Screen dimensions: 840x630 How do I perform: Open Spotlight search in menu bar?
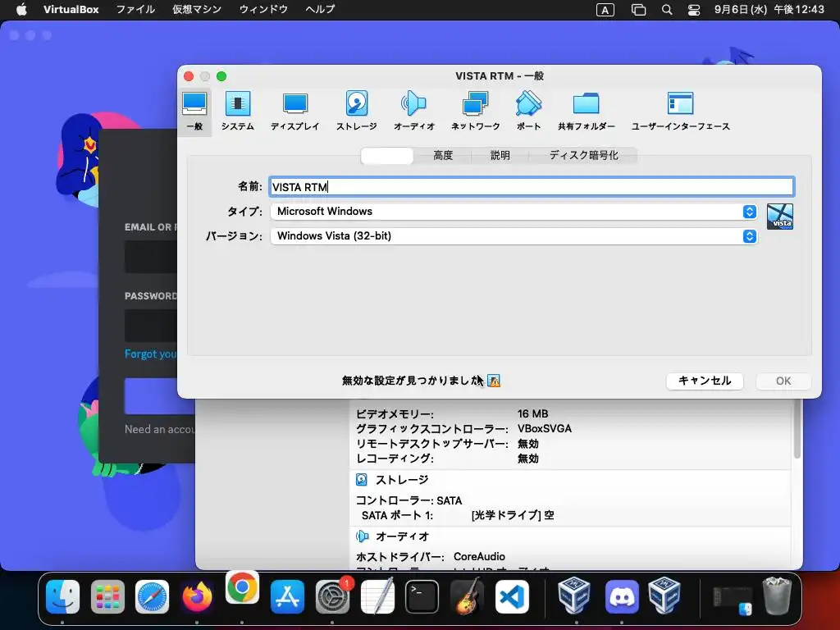click(666, 10)
